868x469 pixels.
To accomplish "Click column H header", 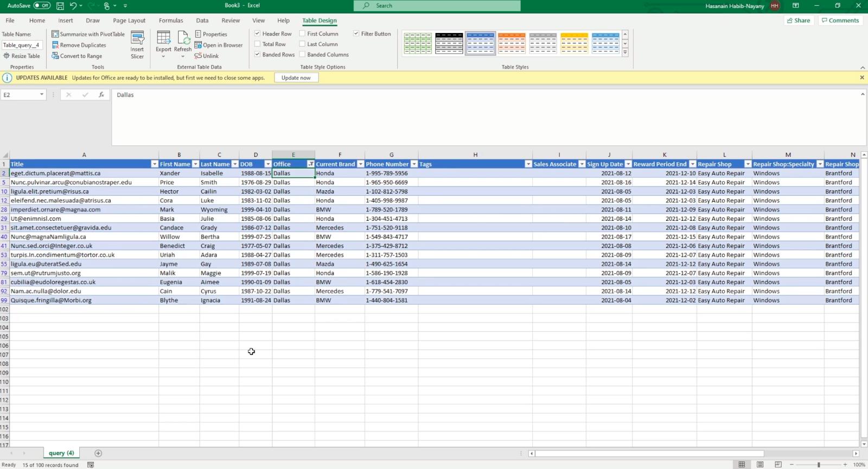I will click(475, 155).
